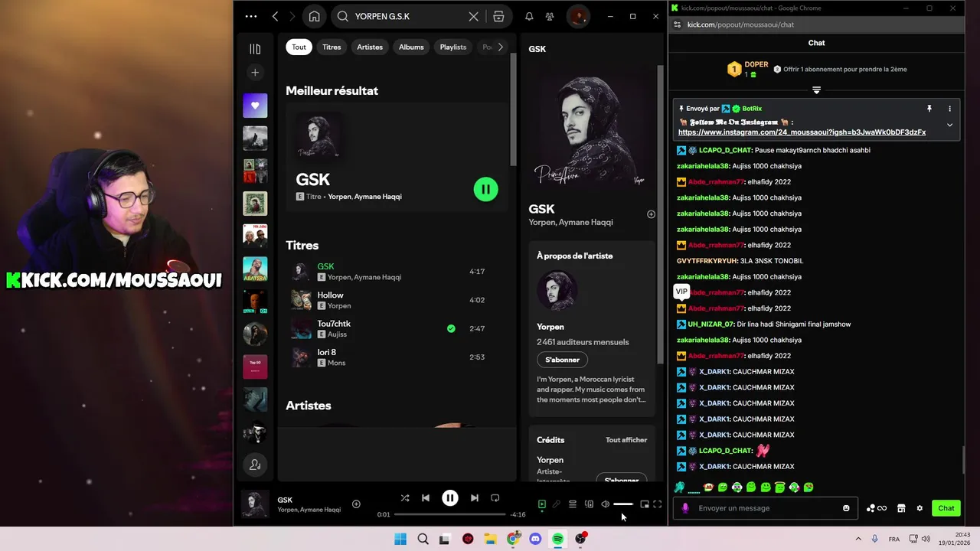Open Kick chat settings gear

click(x=920, y=508)
